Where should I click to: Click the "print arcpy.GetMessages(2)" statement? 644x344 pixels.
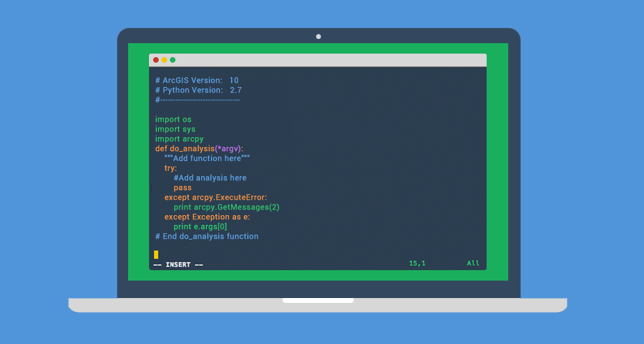click(x=226, y=207)
